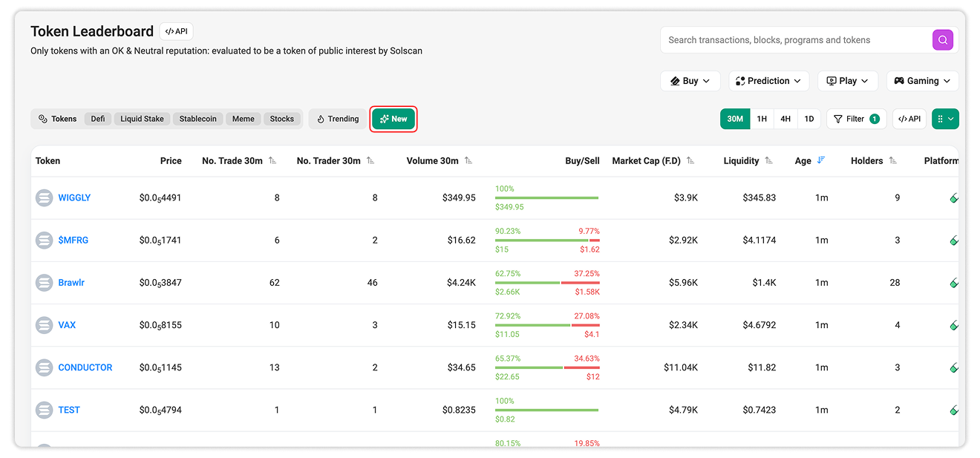Select the Defi category tab
980x458 pixels.
(98, 119)
